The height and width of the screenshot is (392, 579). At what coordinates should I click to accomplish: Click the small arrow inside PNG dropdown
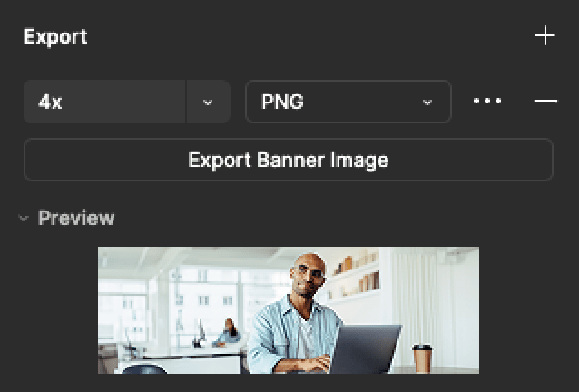427,103
